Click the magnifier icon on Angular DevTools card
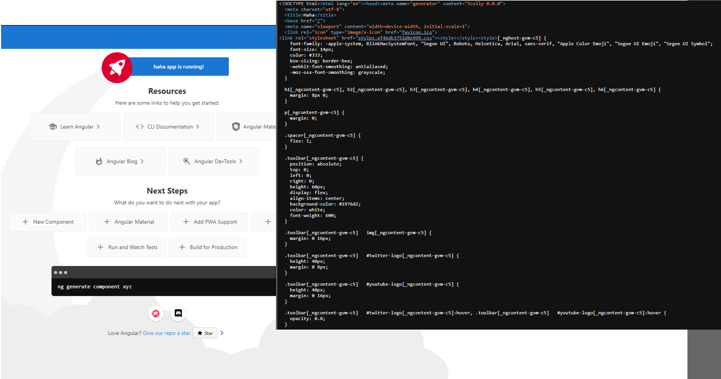 pyautogui.click(x=186, y=161)
